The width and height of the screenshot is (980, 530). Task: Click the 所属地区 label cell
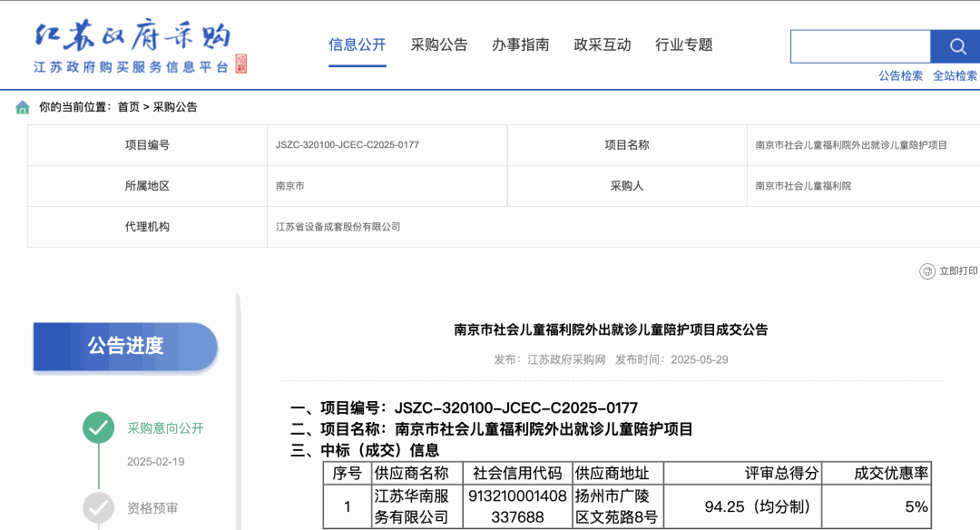[x=148, y=186]
